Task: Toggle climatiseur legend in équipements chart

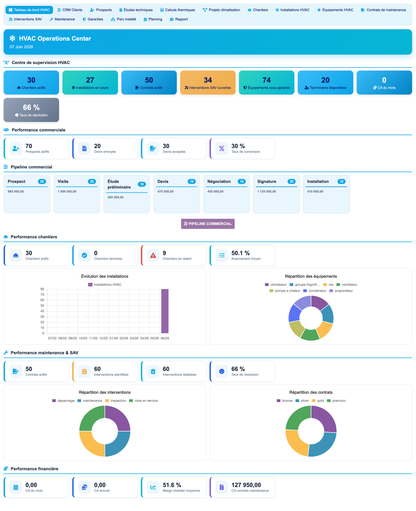Action: click(x=276, y=285)
